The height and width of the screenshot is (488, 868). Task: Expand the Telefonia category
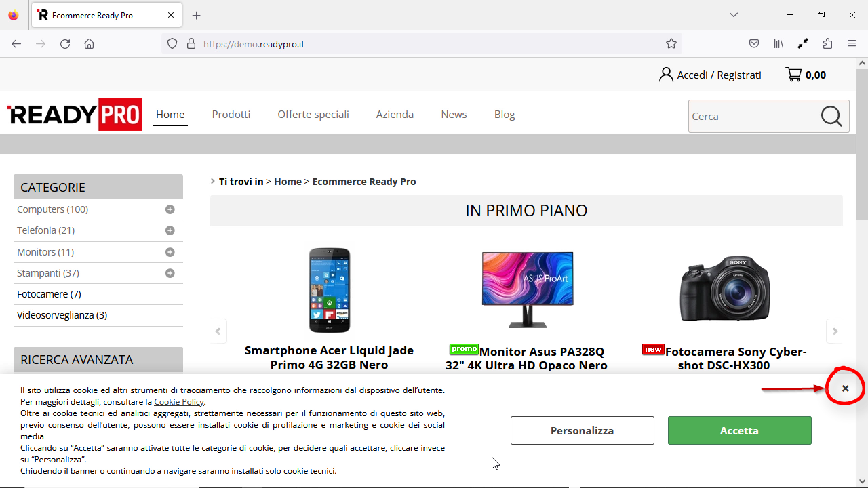point(170,230)
